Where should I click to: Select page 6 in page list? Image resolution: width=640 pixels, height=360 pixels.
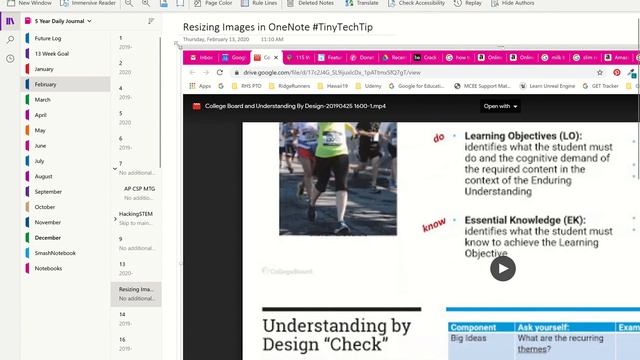pyautogui.click(x=136, y=143)
